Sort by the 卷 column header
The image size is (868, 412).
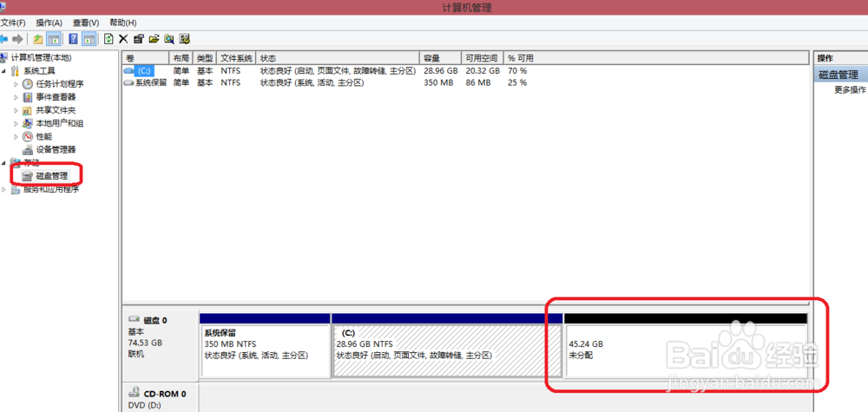pyautogui.click(x=146, y=58)
